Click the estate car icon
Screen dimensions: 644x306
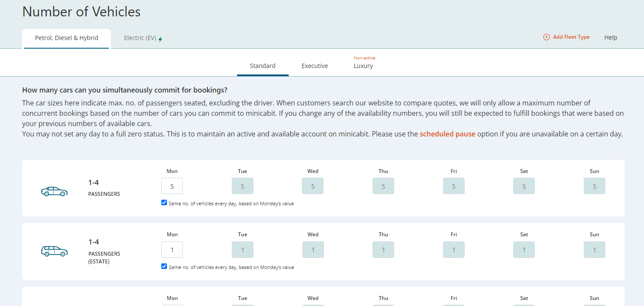(x=54, y=251)
